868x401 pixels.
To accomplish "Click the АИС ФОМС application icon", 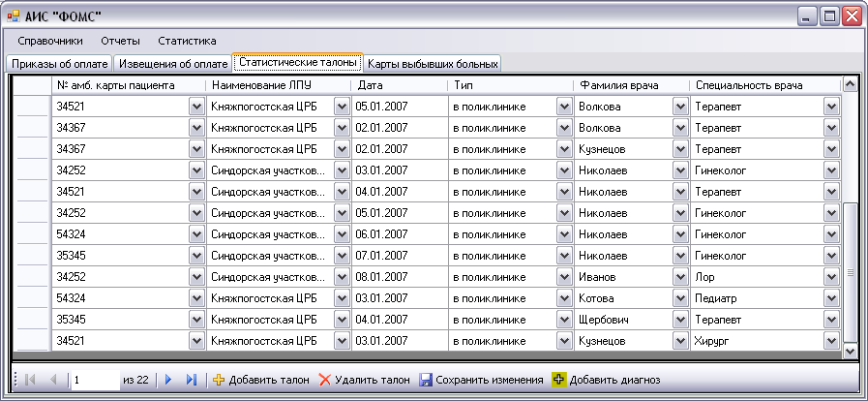I will (x=14, y=15).
